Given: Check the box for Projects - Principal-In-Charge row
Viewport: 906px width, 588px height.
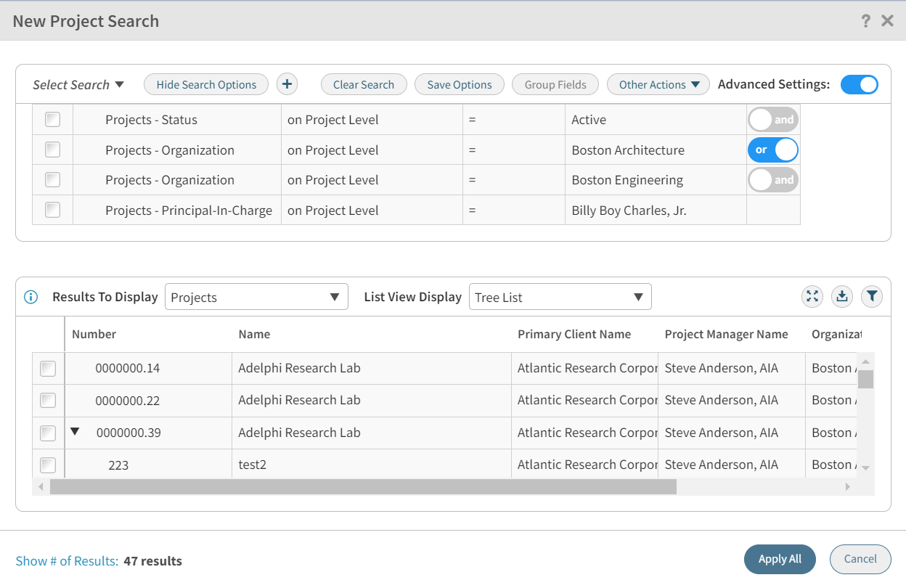Looking at the screenshot, I should (52, 210).
